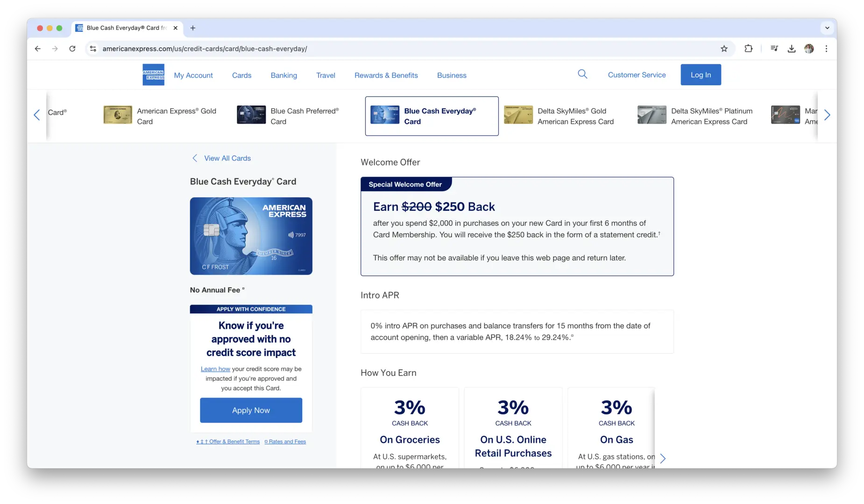Open the media controls icon in toolbar

(x=774, y=49)
